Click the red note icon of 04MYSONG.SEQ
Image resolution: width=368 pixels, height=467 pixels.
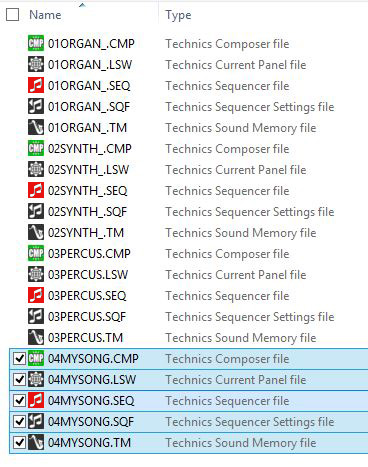(x=36, y=400)
